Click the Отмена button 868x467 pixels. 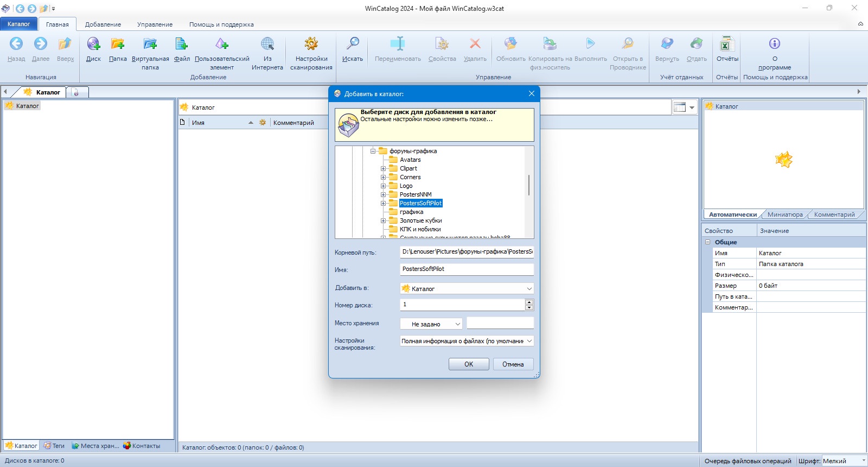(x=513, y=364)
